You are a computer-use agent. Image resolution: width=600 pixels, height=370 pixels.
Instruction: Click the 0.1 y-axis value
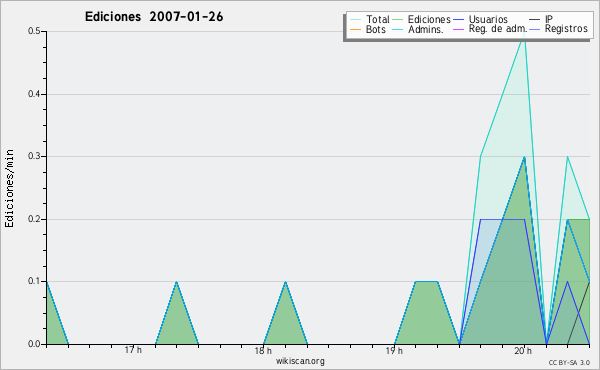34,281
